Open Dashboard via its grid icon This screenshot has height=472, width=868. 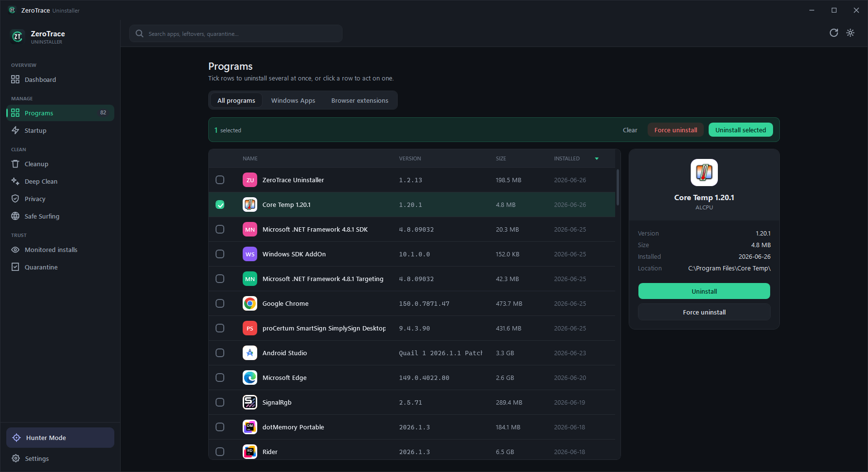[x=15, y=79]
